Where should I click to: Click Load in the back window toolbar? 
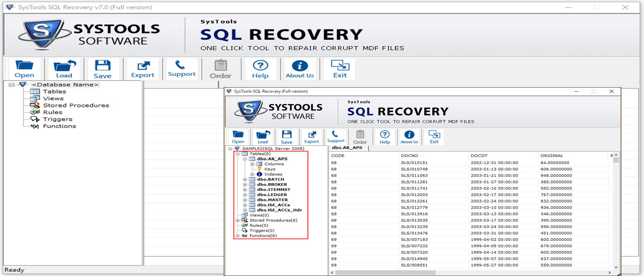click(x=64, y=69)
